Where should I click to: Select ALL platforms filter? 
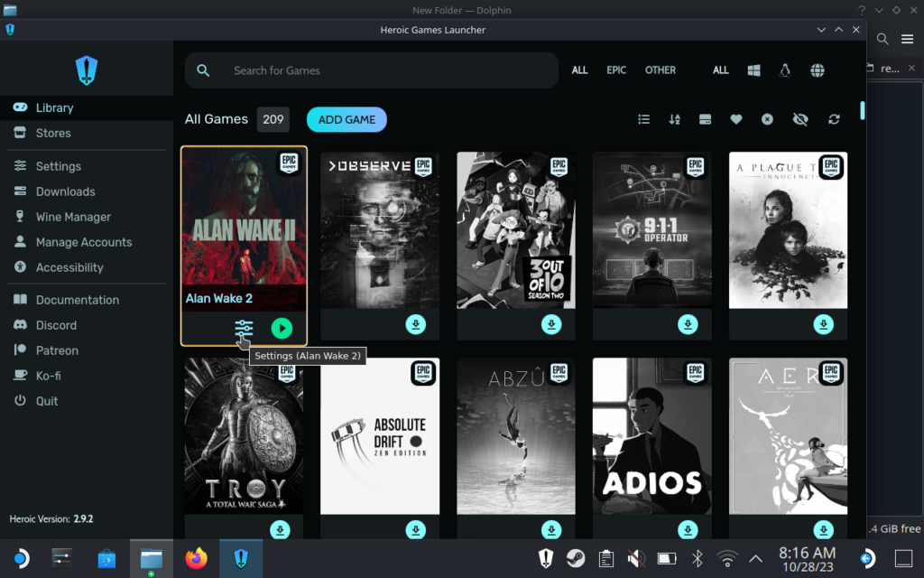(721, 70)
